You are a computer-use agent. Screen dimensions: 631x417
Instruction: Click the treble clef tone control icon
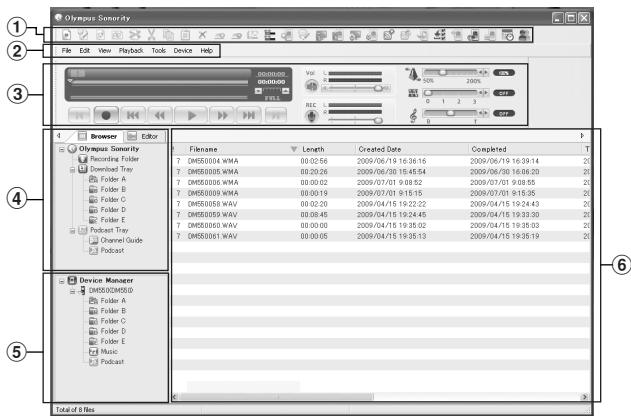pyautogui.click(x=413, y=115)
